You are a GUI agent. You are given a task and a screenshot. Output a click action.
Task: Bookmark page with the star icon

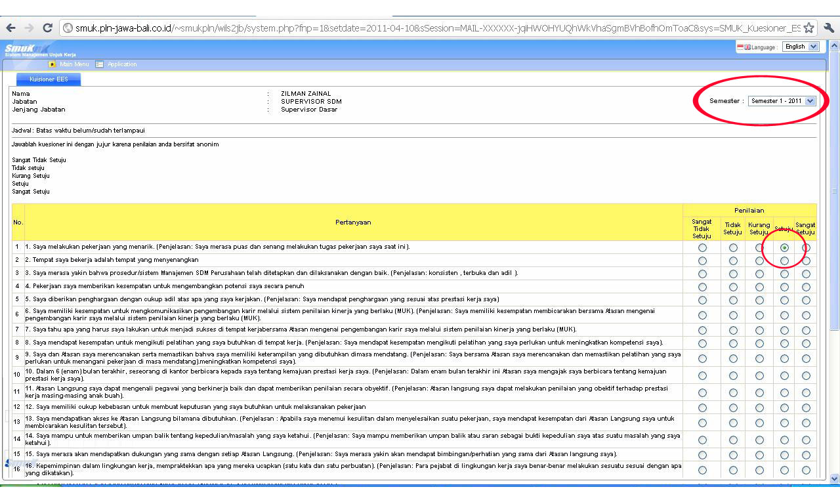[808, 28]
